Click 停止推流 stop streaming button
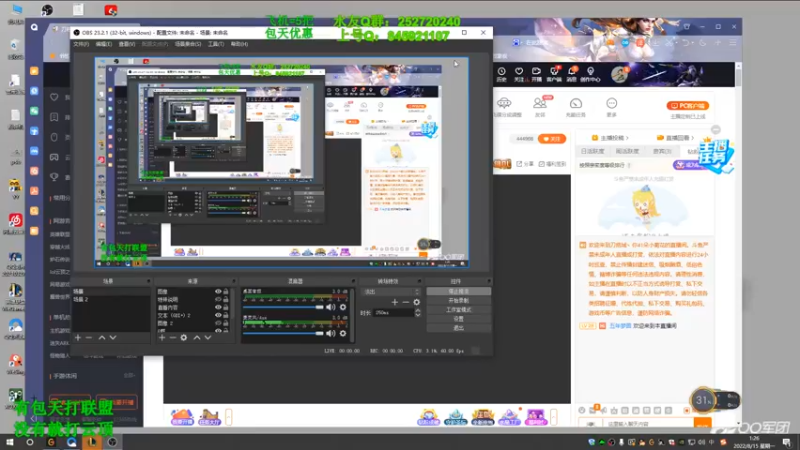Screen dimensions: 800x450 click(x=459, y=291)
